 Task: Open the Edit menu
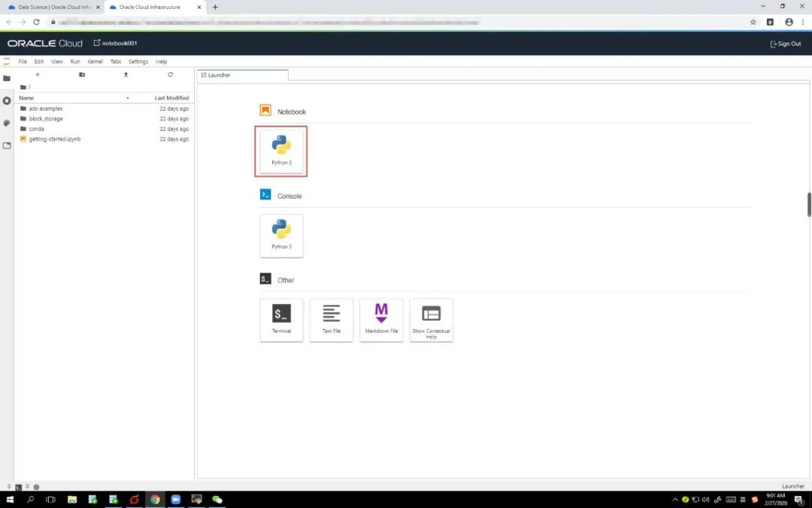click(39, 61)
